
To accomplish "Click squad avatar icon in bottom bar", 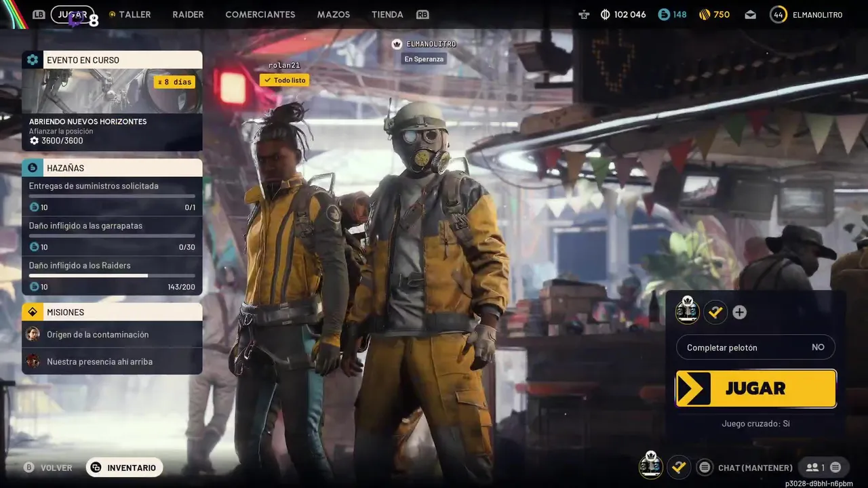I will 650,466.
